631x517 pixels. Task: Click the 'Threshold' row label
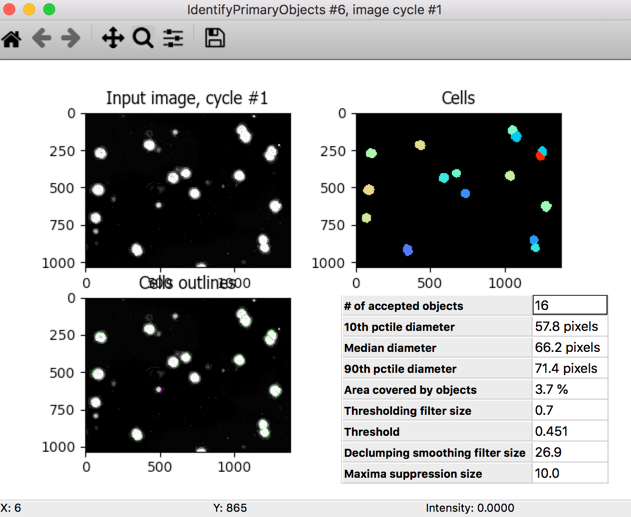(372, 432)
